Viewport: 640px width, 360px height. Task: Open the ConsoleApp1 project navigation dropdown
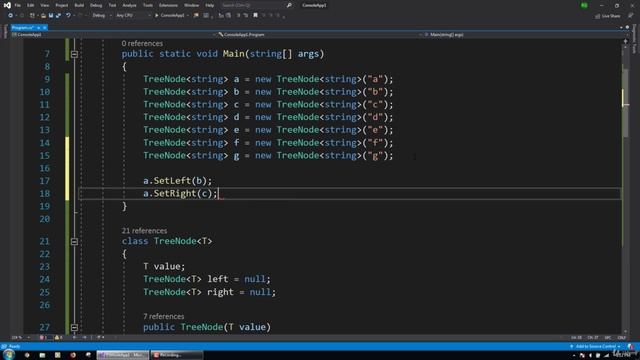pyautogui.click(x=113, y=35)
